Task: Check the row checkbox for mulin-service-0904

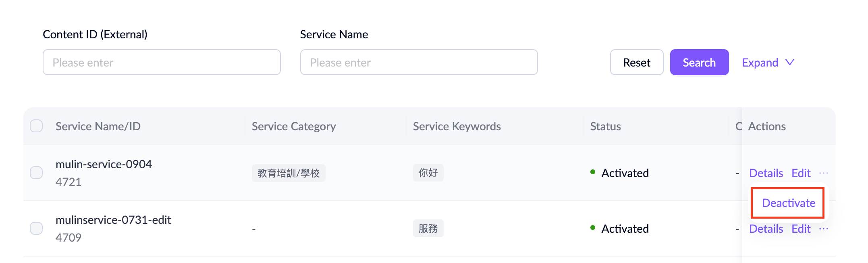Action: [36, 172]
